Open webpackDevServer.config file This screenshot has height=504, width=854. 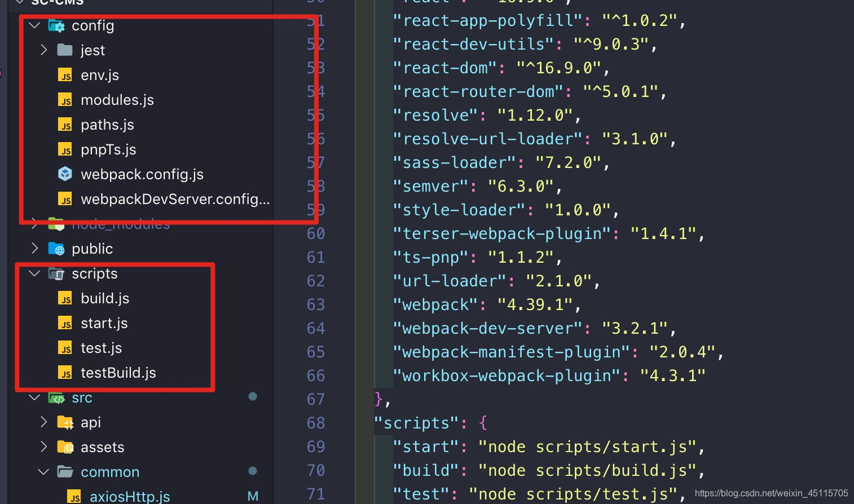tap(175, 200)
